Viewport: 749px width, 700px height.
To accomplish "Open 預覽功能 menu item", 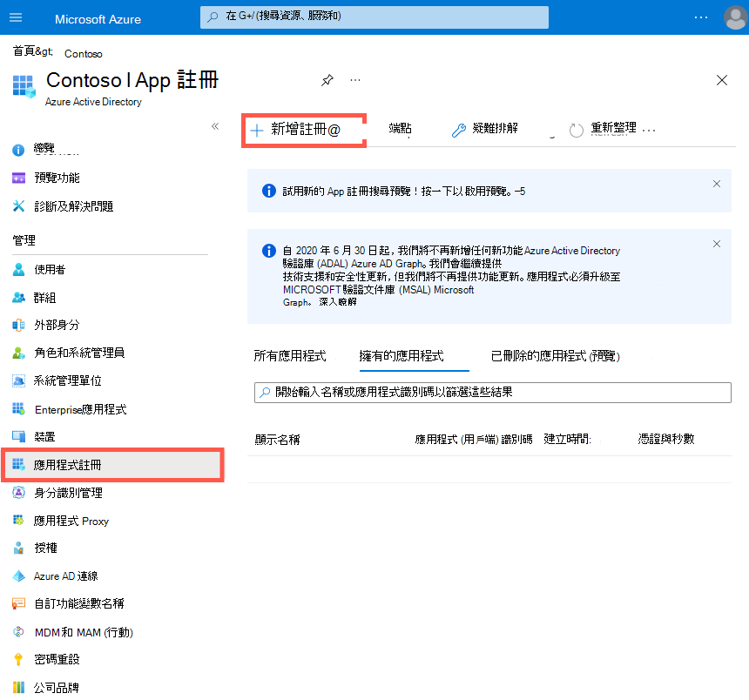I will pos(57,178).
